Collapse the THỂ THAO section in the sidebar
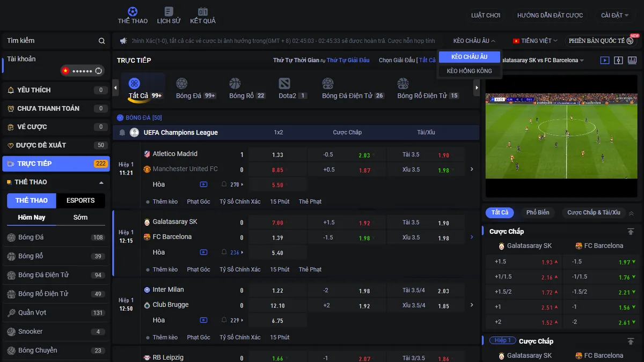 (x=101, y=182)
